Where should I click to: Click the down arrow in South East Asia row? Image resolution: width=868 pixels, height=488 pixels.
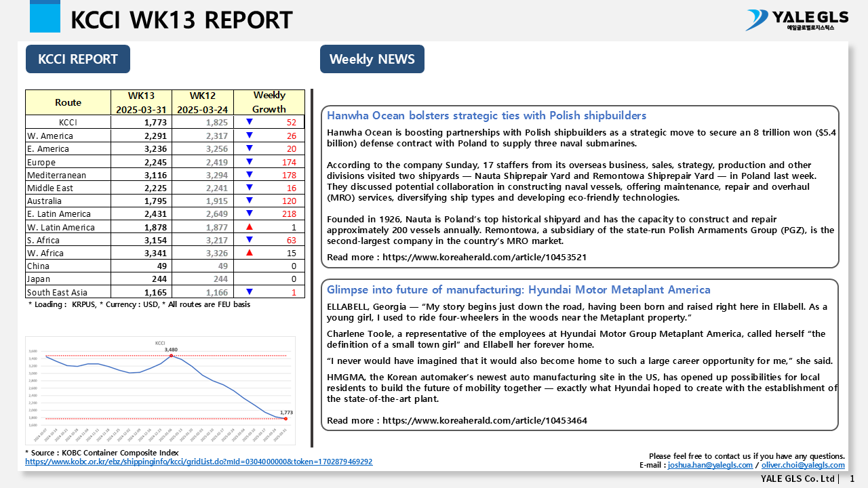[250, 291]
